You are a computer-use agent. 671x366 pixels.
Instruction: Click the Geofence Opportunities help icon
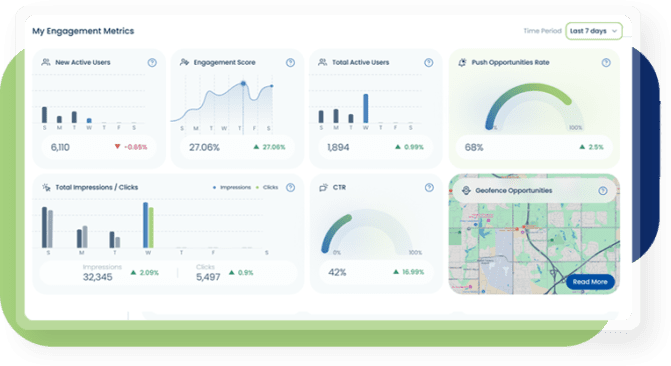point(603,190)
